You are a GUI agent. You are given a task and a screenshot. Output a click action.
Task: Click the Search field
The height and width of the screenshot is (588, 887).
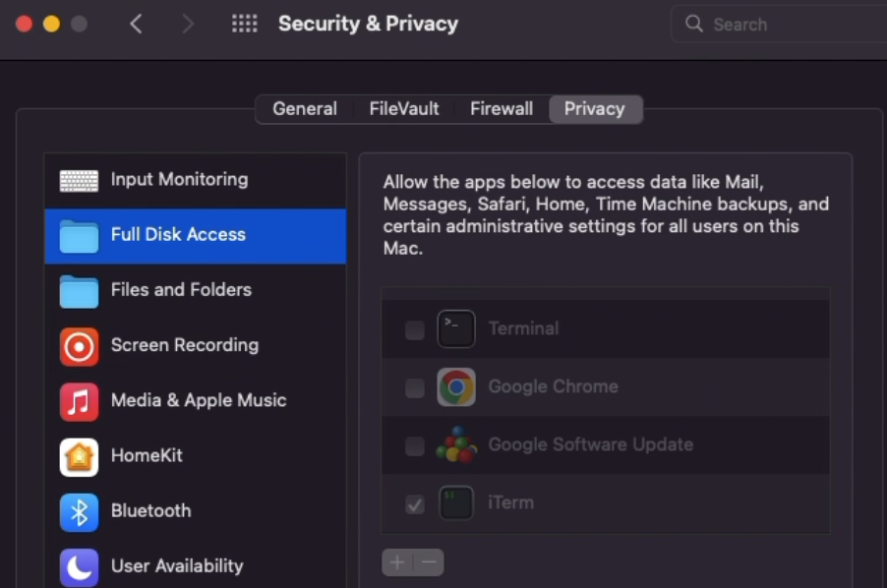coord(779,24)
